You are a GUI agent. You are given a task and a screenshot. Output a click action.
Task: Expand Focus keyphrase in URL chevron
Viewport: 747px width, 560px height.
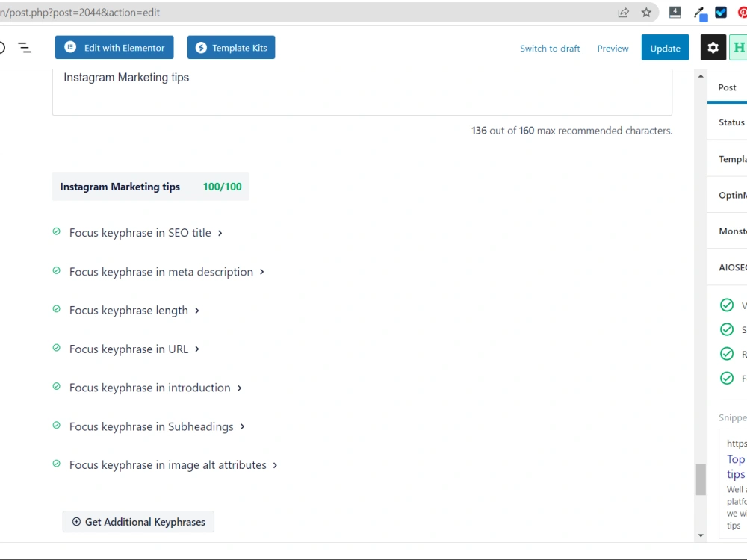click(x=196, y=349)
